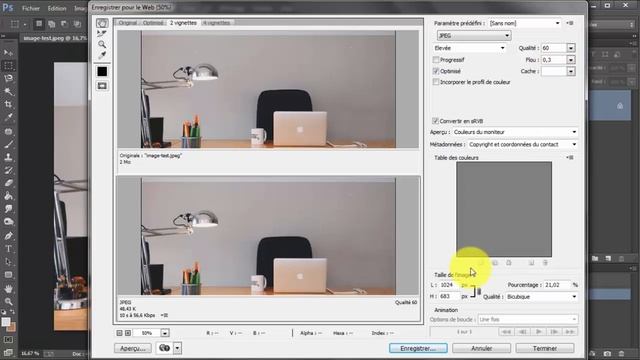Click the foreground color swatch in Photoshop
This screenshot has height=360, width=640.
[6, 322]
